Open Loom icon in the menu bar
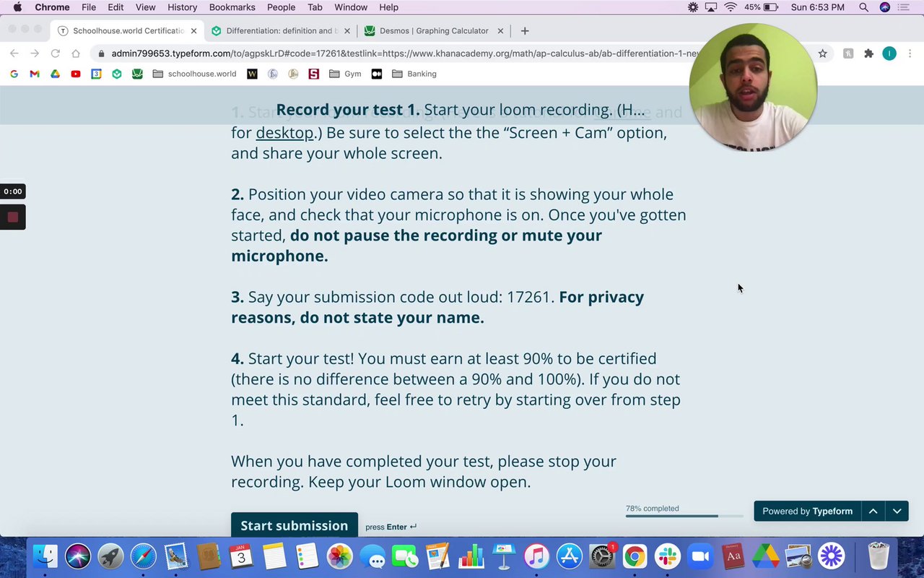 pyautogui.click(x=693, y=7)
